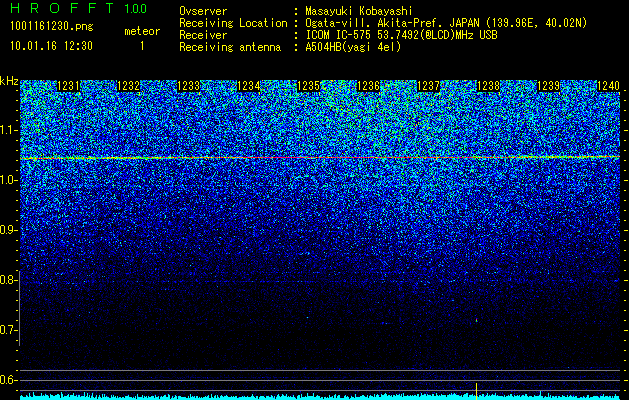The height and width of the screenshot is (400, 629).
Task: Click the 1233 time marker
Action: tap(189, 86)
